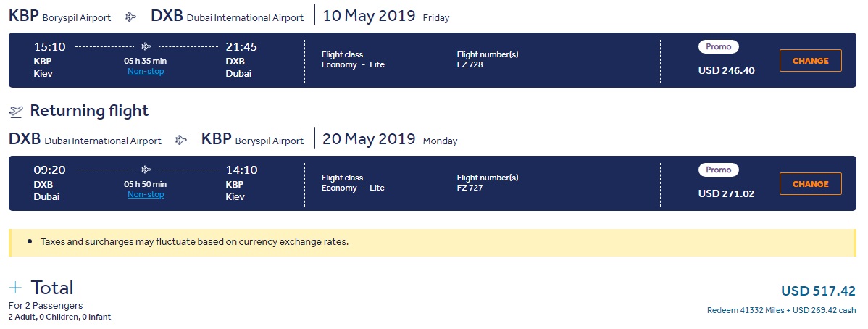Open Non-stop link for the Kiev to Dubai flight
868x329 pixels.
coord(146,72)
